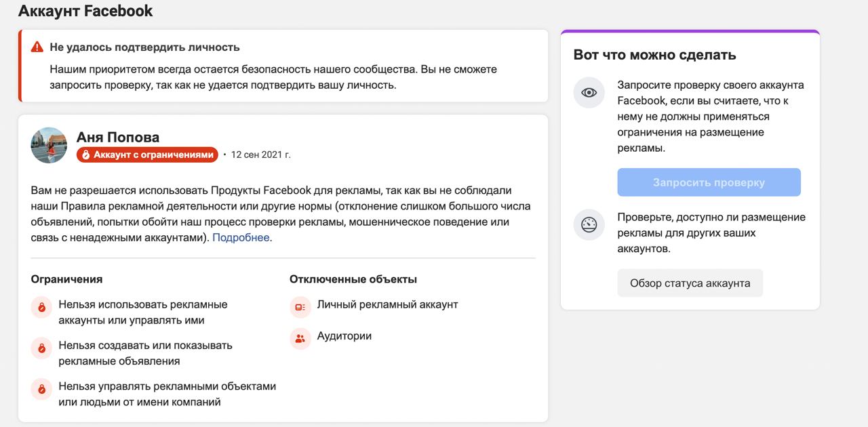Image resolution: width=868 pixels, height=427 pixels.
Task: Open Обзор статуса аккаунта
Action: pyautogui.click(x=690, y=283)
